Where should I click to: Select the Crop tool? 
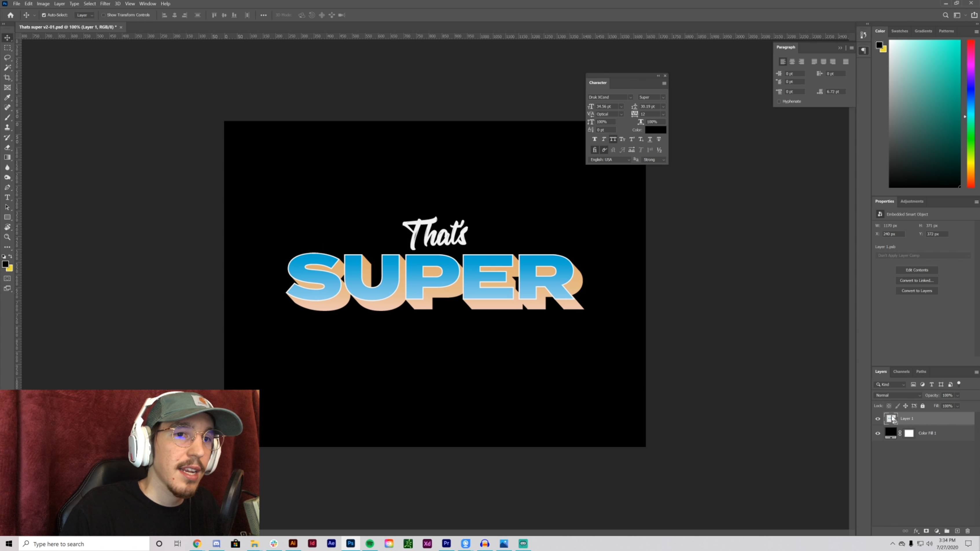click(x=7, y=78)
